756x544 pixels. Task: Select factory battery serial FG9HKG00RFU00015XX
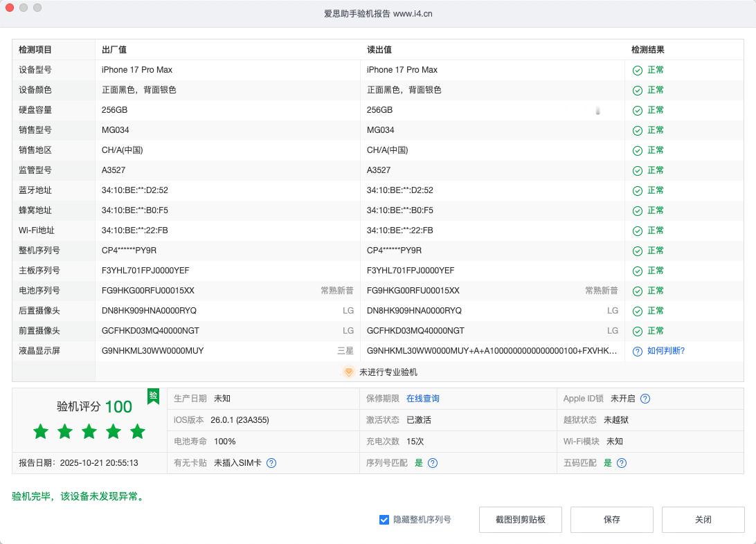point(148,291)
